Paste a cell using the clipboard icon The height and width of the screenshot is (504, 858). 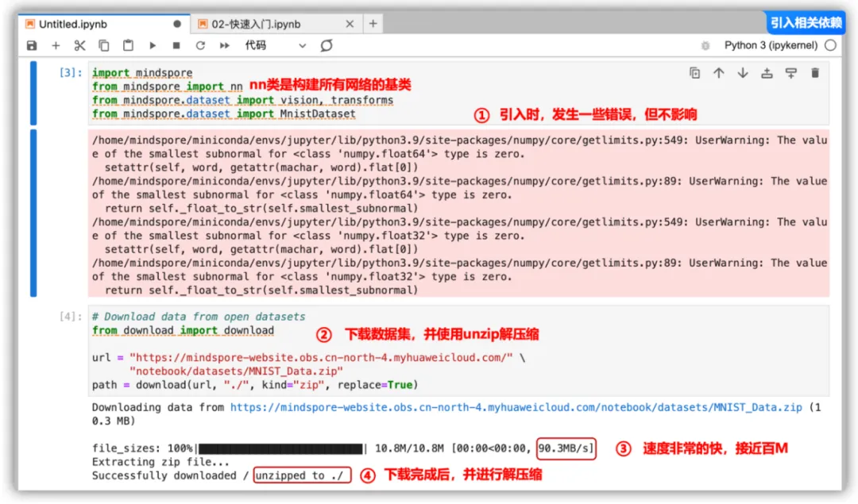[x=128, y=45]
